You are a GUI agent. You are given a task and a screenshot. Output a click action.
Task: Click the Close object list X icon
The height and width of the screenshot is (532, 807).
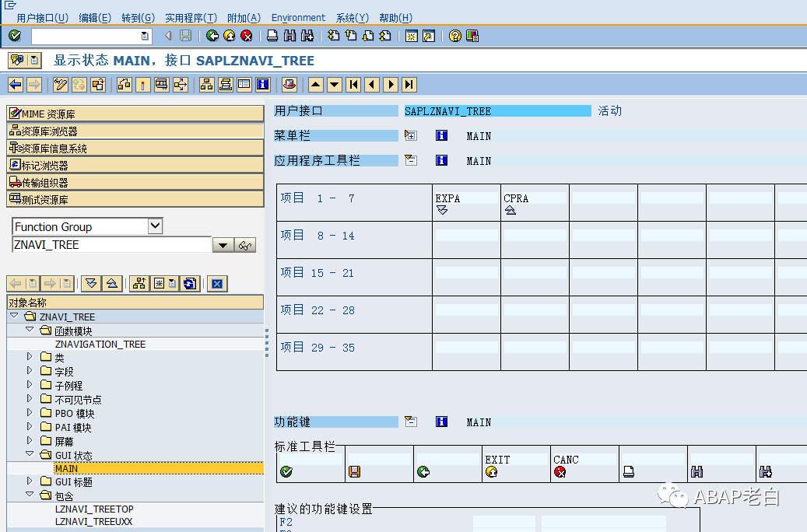[217, 283]
